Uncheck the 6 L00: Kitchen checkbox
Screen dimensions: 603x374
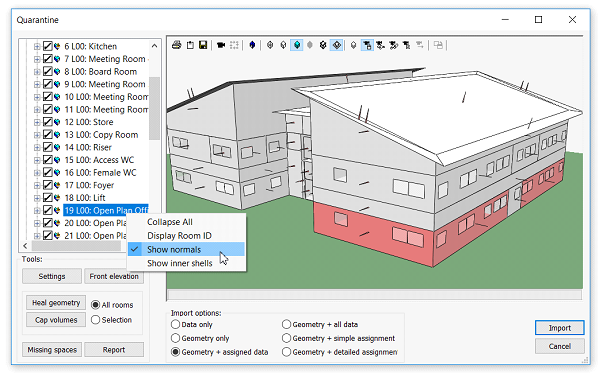[47, 47]
